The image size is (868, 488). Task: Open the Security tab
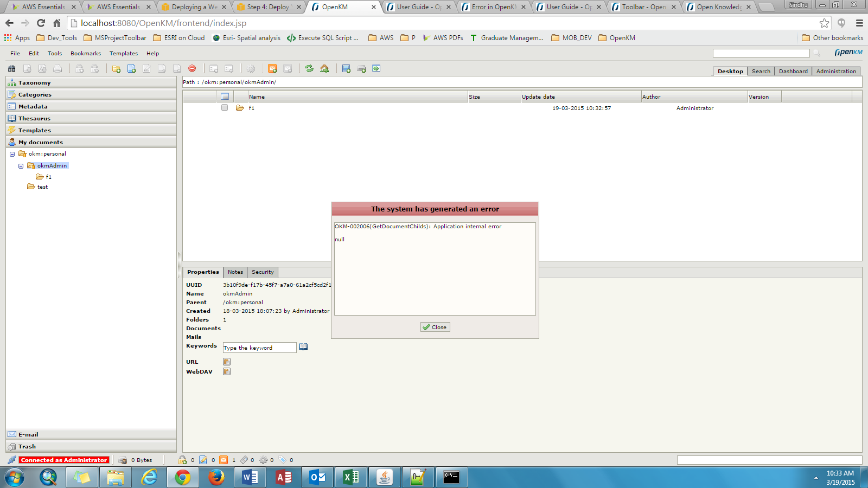click(x=263, y=272)
